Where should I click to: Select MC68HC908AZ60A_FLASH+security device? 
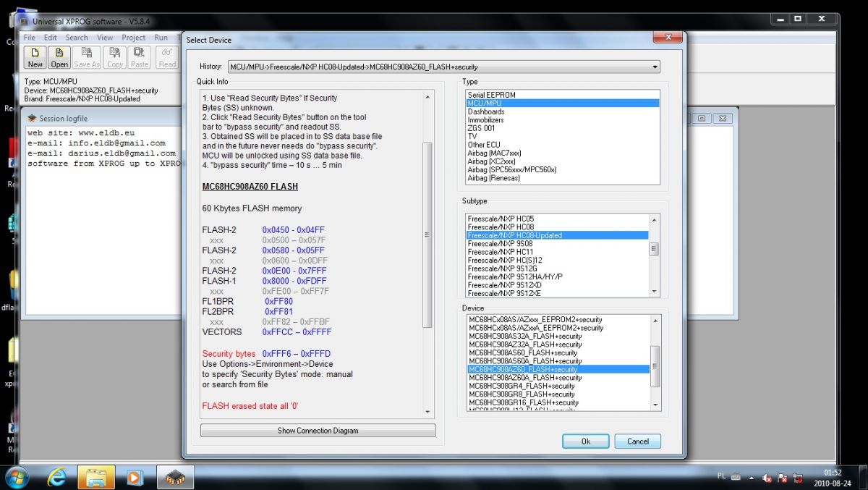(557, 378)
